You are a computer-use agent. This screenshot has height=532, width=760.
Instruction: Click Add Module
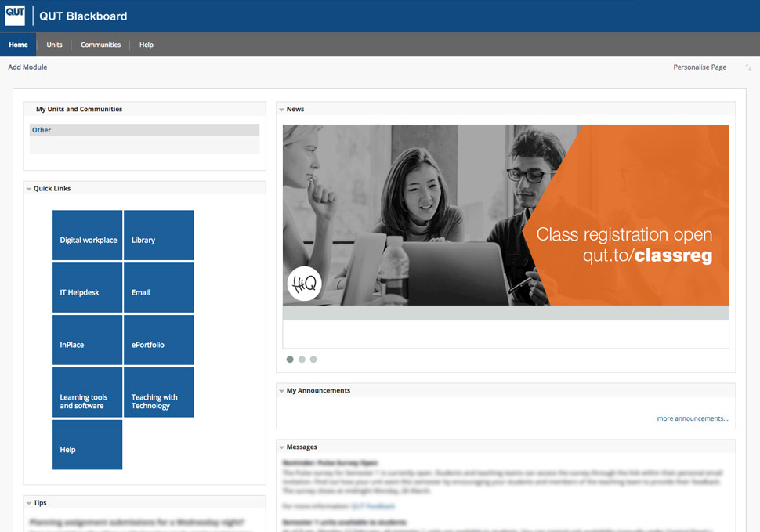[x=27, y=67]
